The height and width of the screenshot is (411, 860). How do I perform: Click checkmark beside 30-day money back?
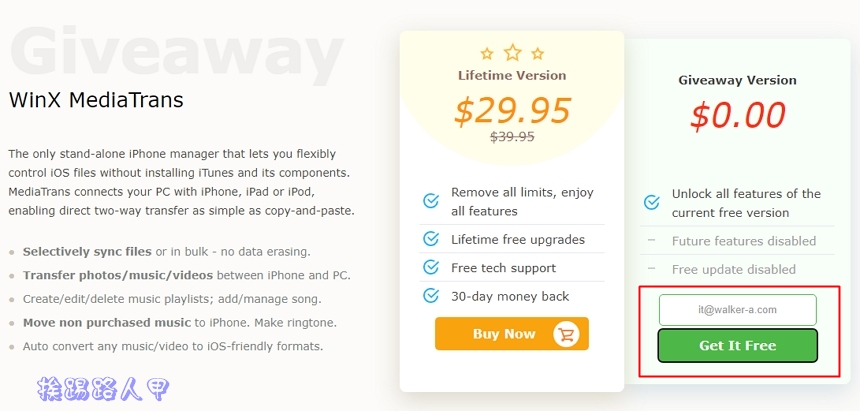click(431, 296)
